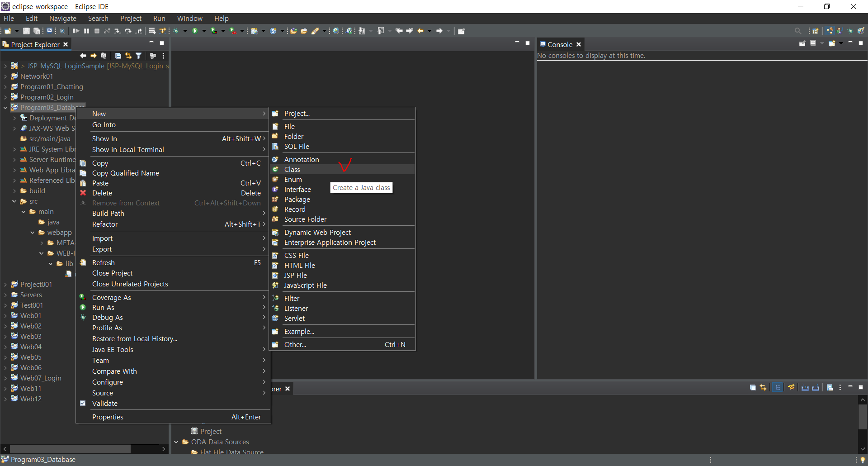Collapse the webapp folder node
The width and height of the screenshot is (868, 466).
click(x=33, y=233)
